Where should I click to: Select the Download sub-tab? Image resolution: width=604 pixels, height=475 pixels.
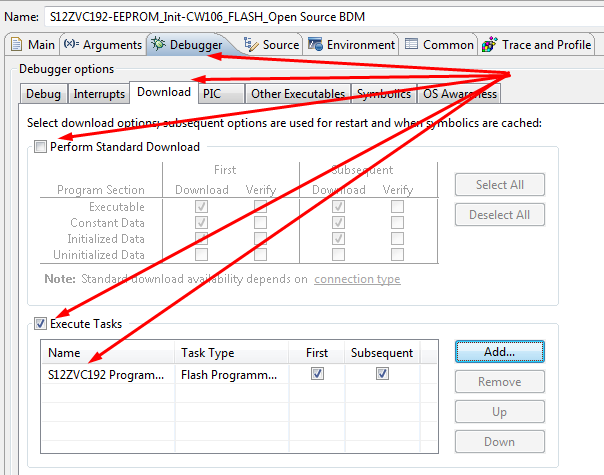point(164,92)
